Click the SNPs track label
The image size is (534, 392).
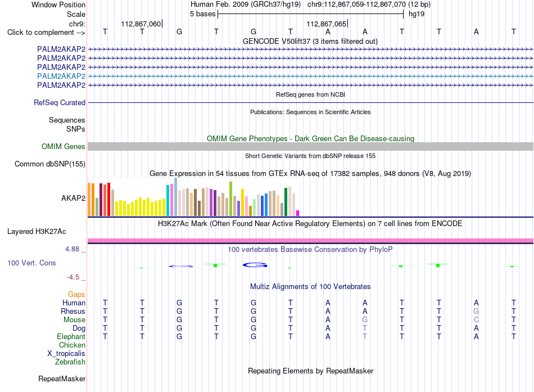[76, 129]
